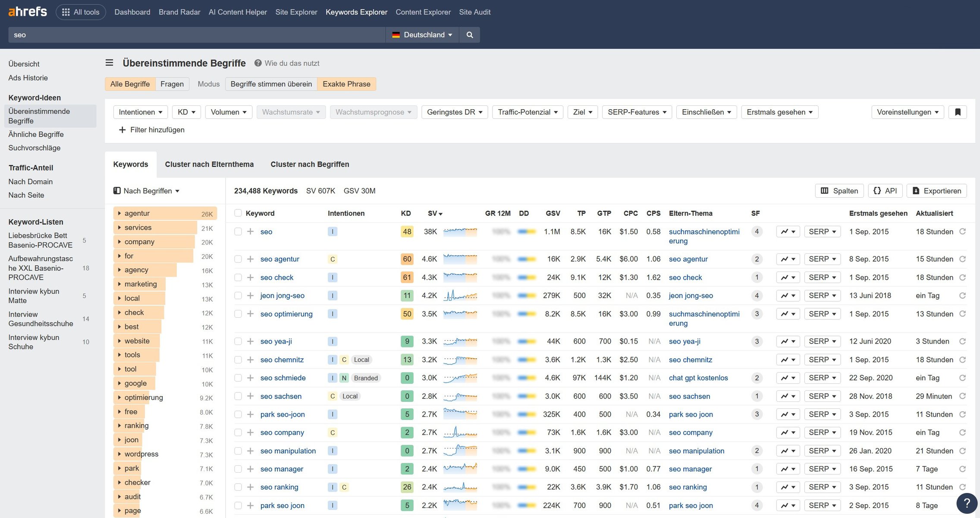Click the Exportieren download button

coord(937,191)
